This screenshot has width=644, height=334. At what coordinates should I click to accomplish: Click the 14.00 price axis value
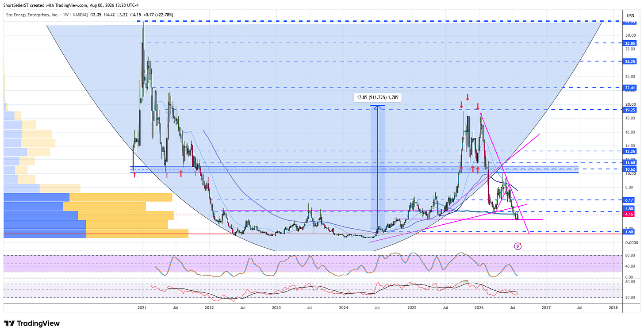[630, 146]
